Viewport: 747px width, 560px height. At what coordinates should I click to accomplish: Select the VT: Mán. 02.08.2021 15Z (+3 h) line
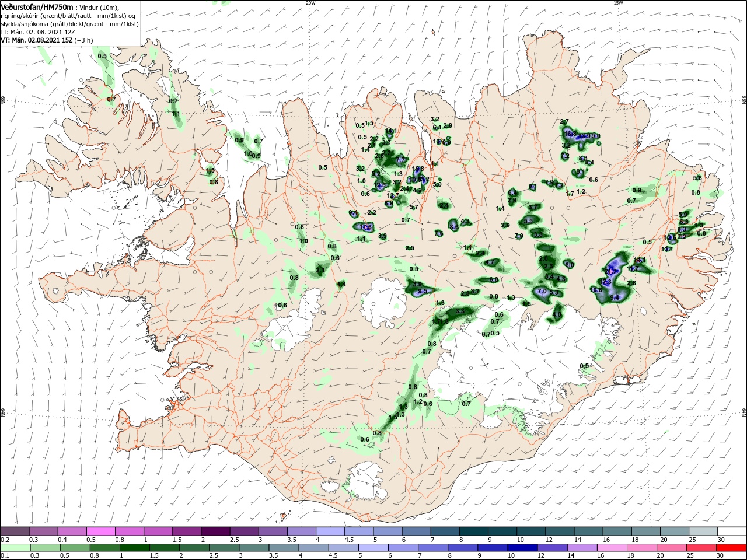(x=47, y=40)
